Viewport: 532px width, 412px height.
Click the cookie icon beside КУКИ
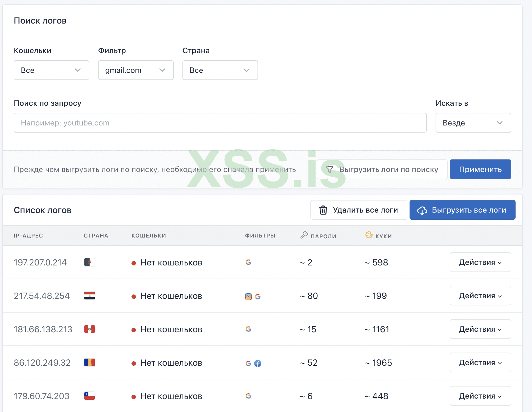(x=369, y=235)
